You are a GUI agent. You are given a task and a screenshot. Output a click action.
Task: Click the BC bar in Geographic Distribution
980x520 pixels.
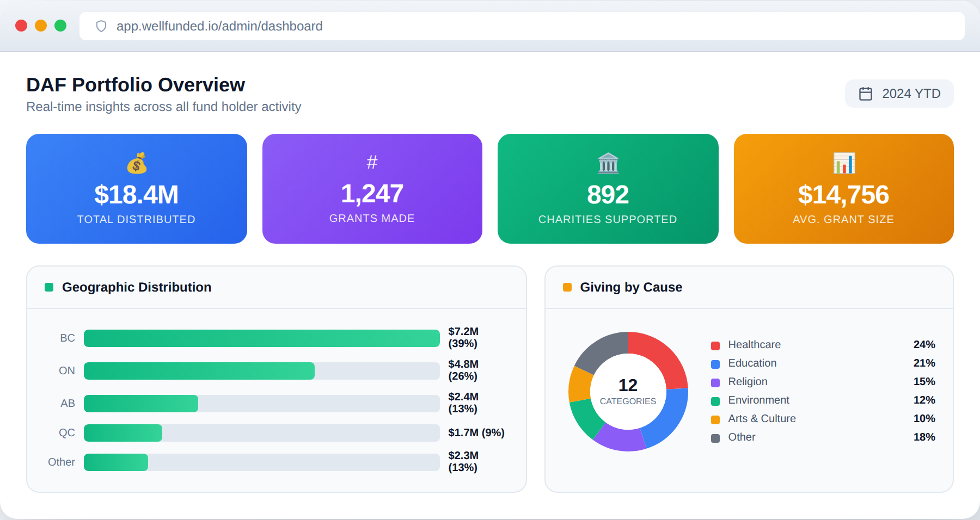pyautogui.click(x=261, y=338)
